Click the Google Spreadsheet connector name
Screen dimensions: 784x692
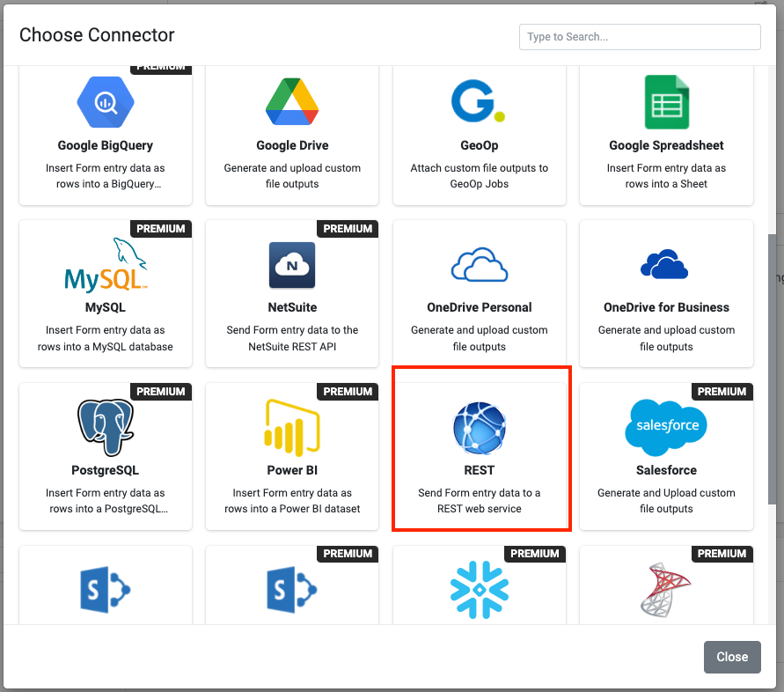[x=666, y=145]
